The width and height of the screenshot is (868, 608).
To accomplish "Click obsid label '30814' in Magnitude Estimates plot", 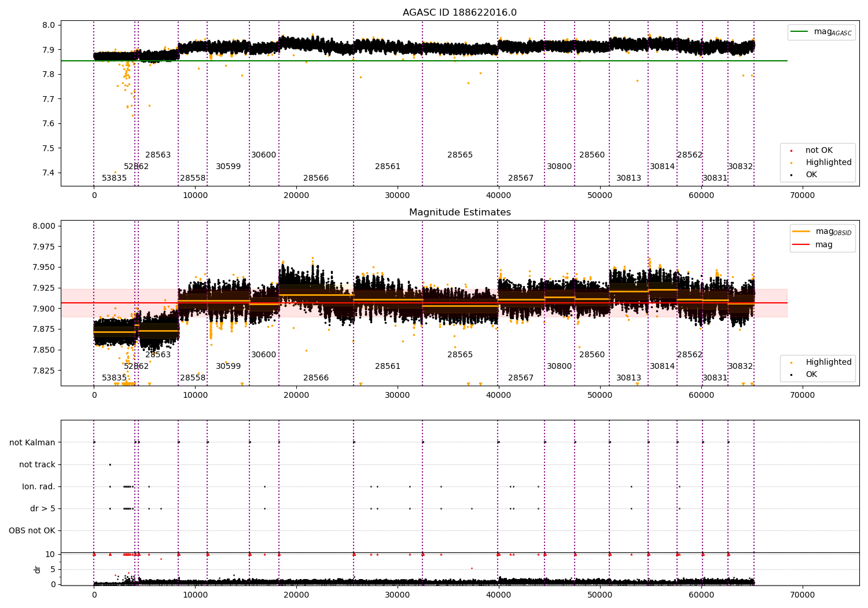I will point(663,367).
